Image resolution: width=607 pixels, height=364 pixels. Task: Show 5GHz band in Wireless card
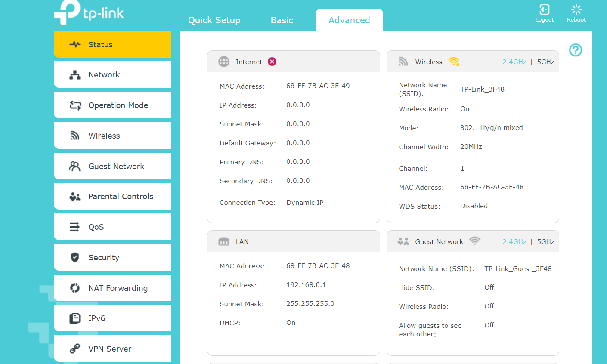pyautogui.click(x=546, y=62)
